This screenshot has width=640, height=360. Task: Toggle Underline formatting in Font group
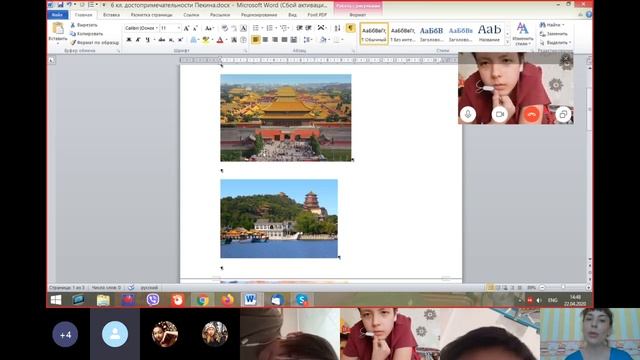tap(147, 40)
